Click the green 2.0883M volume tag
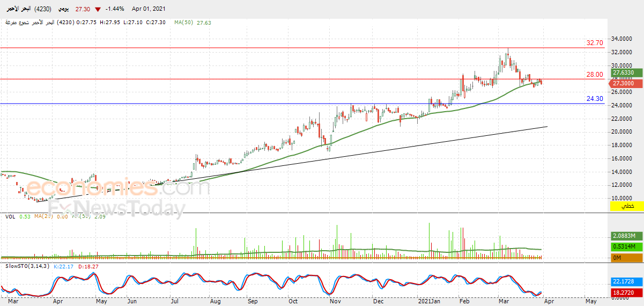The height and width of the screenshot is (306, 644). tap(627, 236)
